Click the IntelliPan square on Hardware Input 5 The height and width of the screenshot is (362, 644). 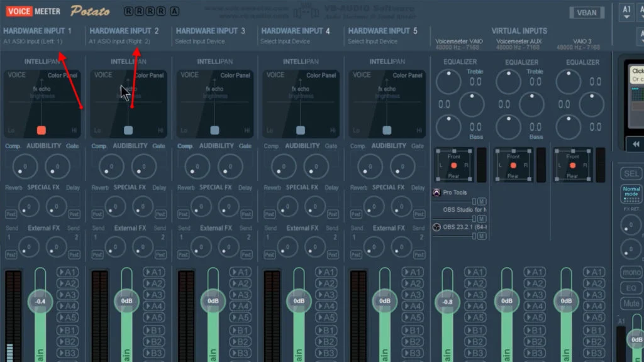tap(387, 131)
